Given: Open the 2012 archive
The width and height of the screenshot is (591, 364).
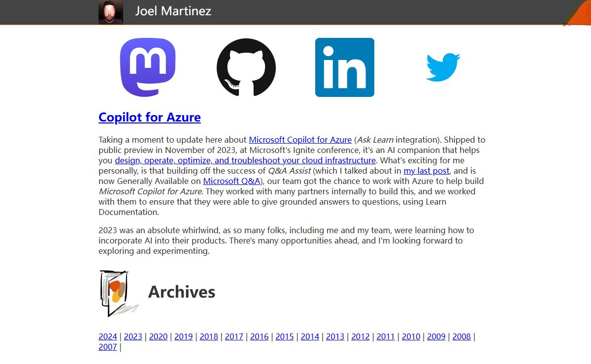Looking at the screenshot, I should [361, 336].
